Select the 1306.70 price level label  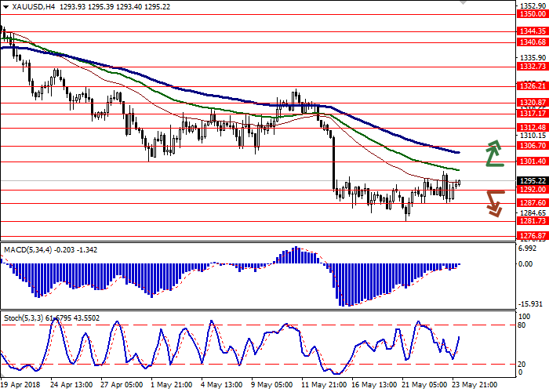point(530,146)
